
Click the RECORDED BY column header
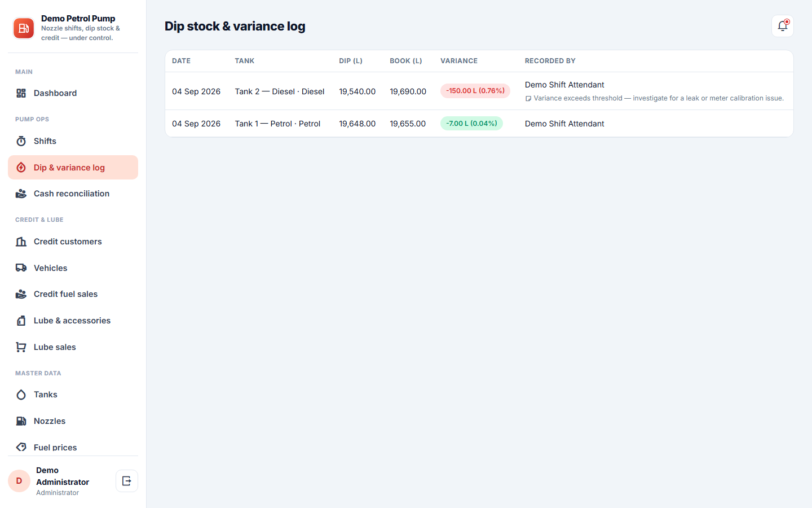pyautogui.click(x=550, y=61)
